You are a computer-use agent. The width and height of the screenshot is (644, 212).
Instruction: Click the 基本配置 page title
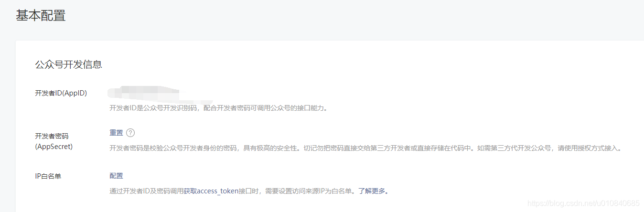(x=41, y=15)
